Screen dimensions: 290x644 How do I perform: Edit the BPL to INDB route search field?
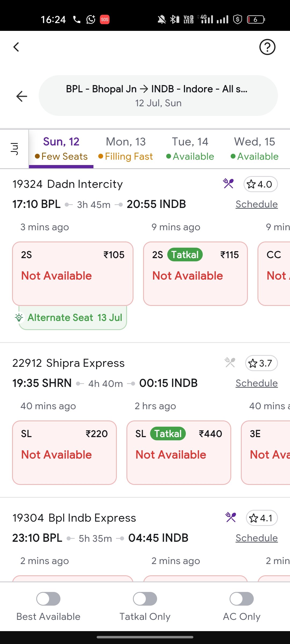tap(158, 96)
